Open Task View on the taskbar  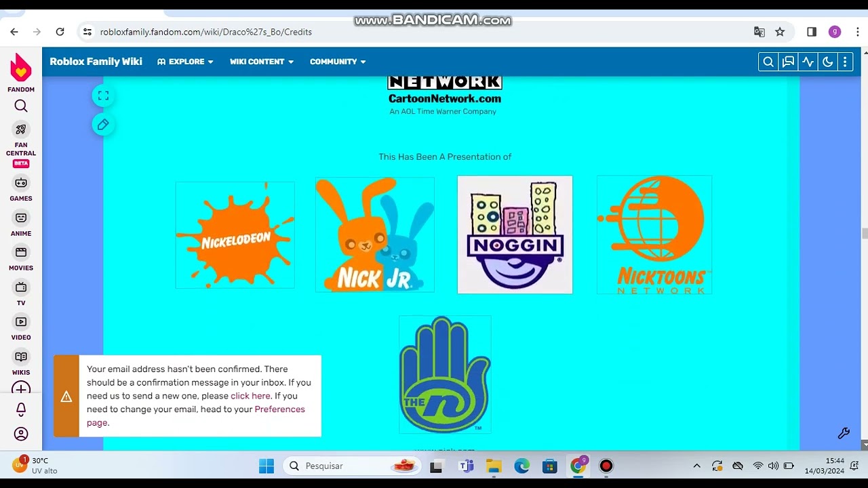coord(437,466)
